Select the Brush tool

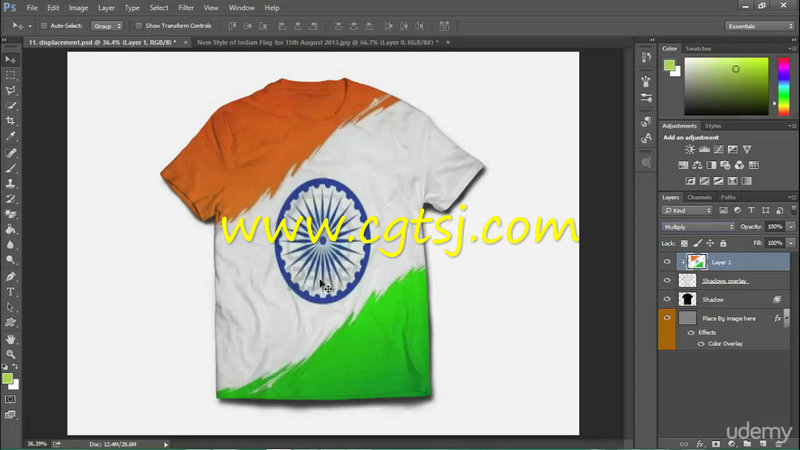click(x=10, y=168)
